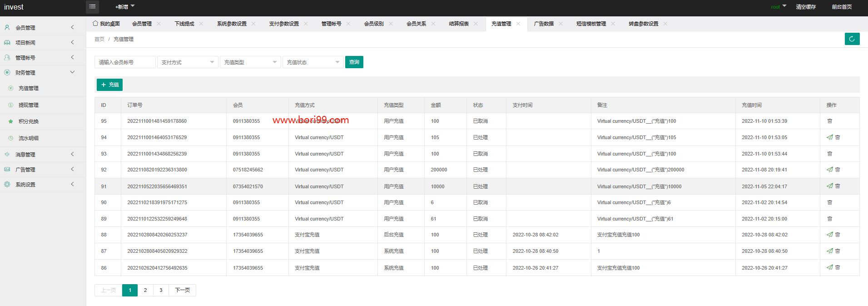
Task: Close the 充值管理 tab
Action: click(518, 24)
